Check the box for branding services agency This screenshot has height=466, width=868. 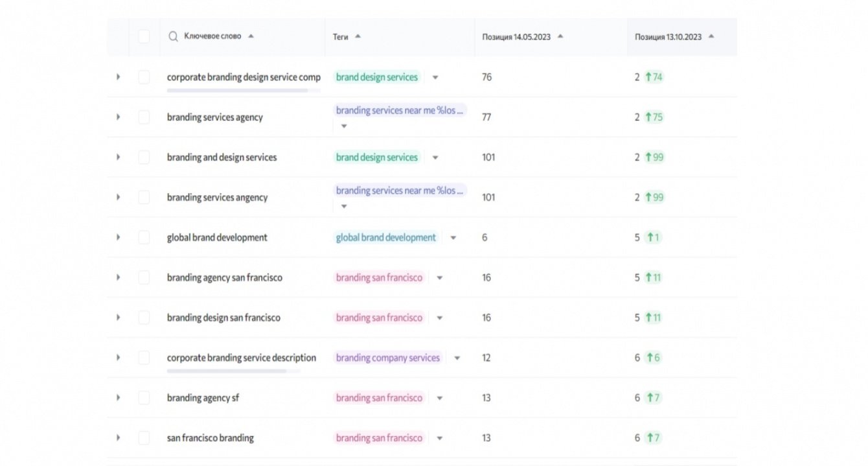(x=144, y=117)
